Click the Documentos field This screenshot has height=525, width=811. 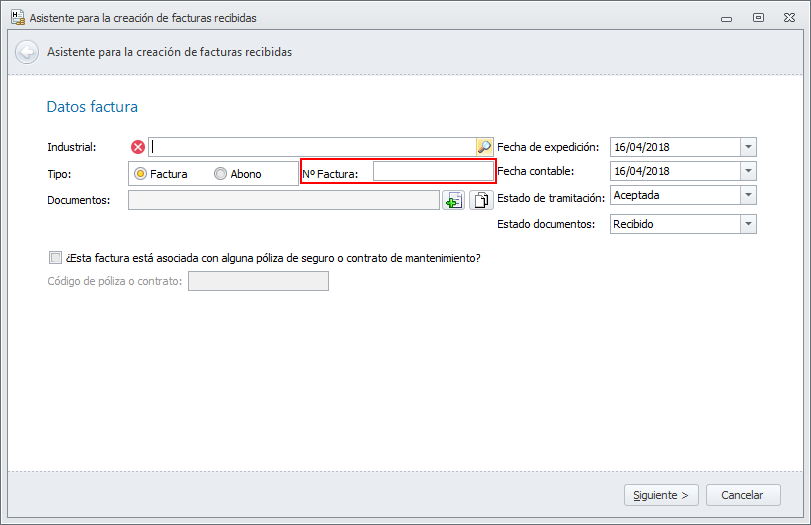[284, 200]
